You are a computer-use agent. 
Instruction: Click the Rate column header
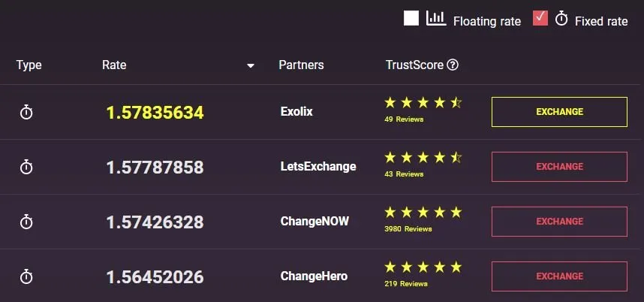[114, 65]
